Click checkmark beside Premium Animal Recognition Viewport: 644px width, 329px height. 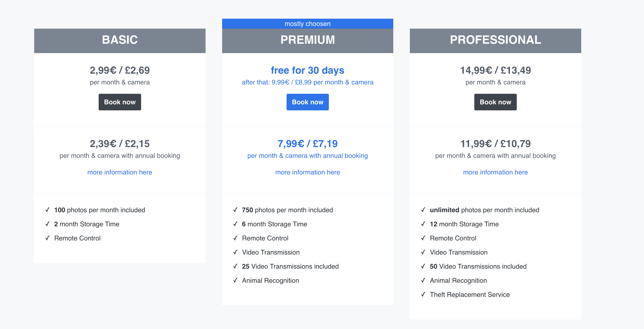pos(235,280)
